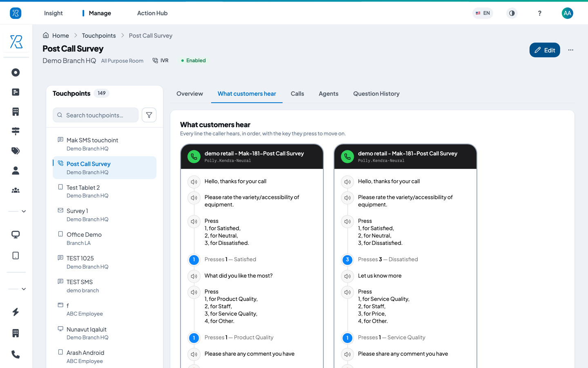Viewport: 588px width, 368px height.
Task: Select the TEST 1025 touchpoint
Action: click(105, 262)
